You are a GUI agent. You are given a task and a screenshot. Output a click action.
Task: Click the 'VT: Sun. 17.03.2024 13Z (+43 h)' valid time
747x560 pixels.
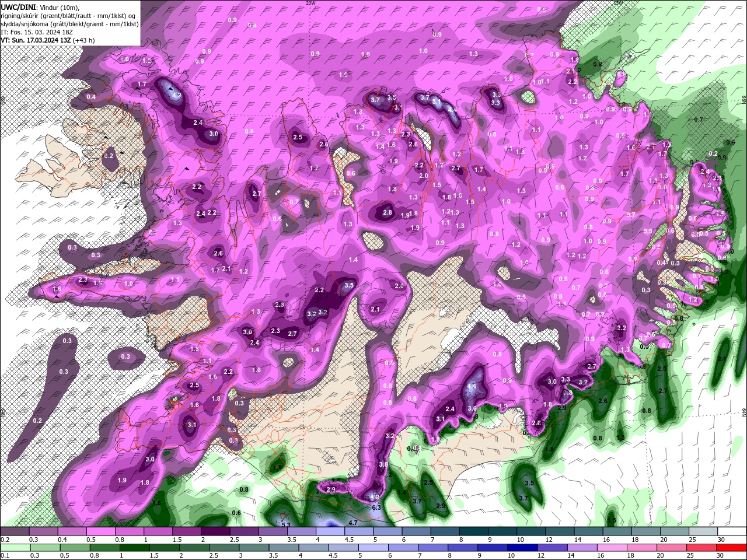(48, 40)
